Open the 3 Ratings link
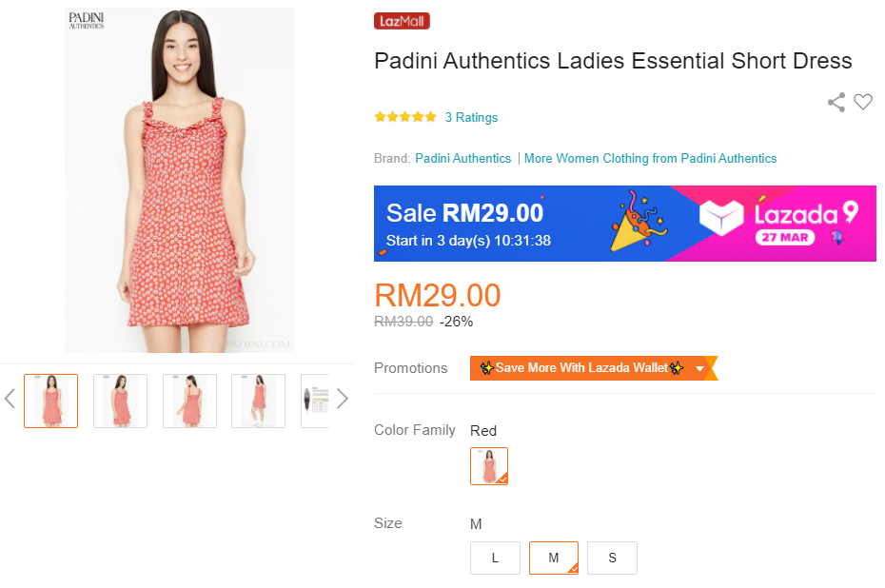Image resolution: width=885 pixels, height=588 pixels. tap(471, 118)
